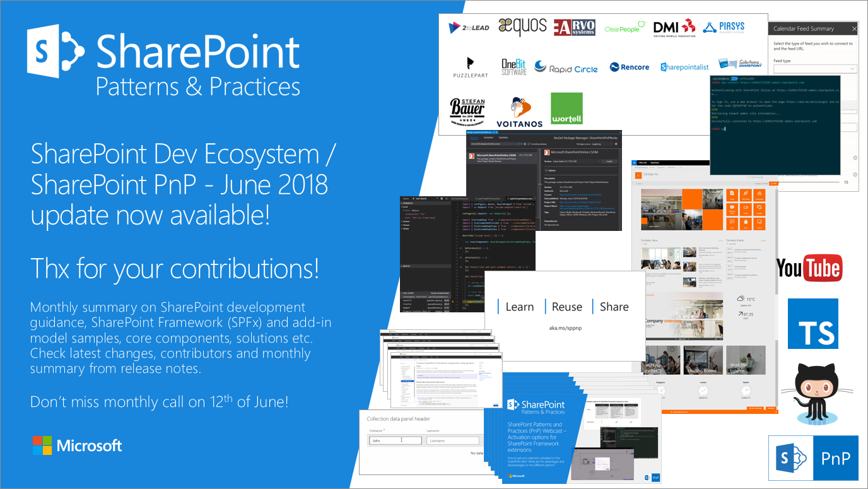The height and width of the screenshot is (489, 868).
Task: Open the Package source dropdown showing nuget.org
Action: pos(601,144)
